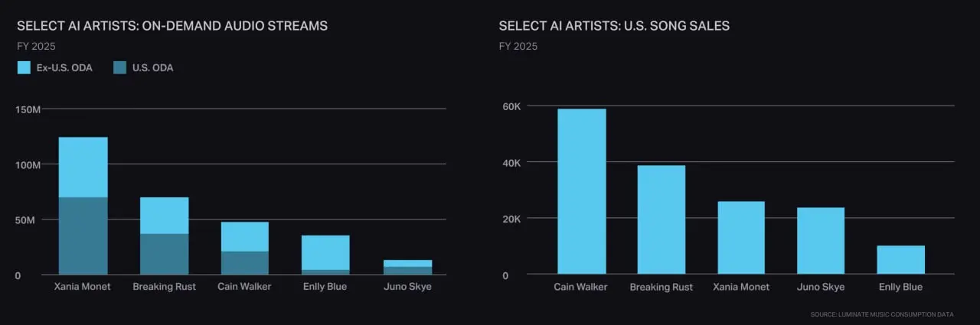This screenshot has width=980, height=325.
Task: Toggle the Ex-U.S. ODA legend label
Action: tap(64, 68)
